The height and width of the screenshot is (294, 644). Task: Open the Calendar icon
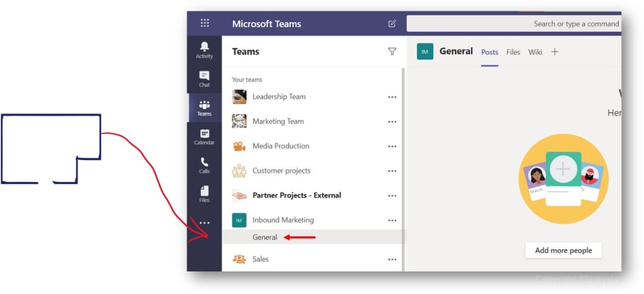point(204,136)
